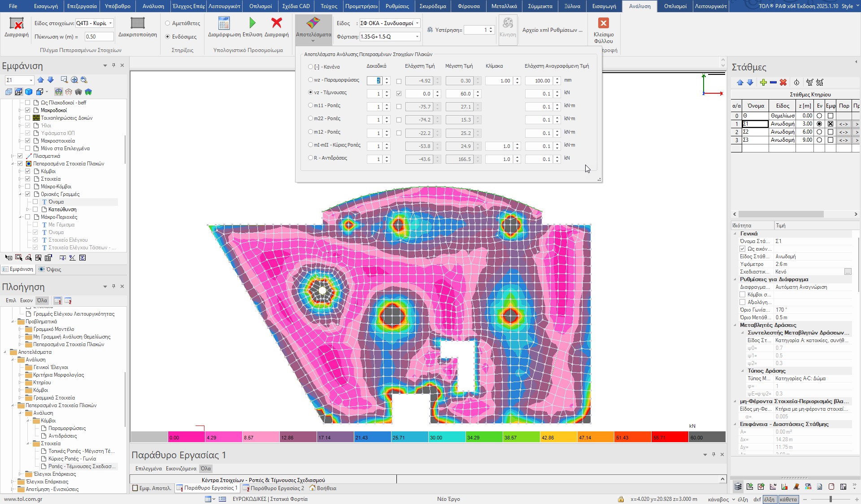Open the Είδος στοιχείων Q4T3 dropdown
Image resolution: width=861 pixels, height=504 pixels.
tap(110, 23)
